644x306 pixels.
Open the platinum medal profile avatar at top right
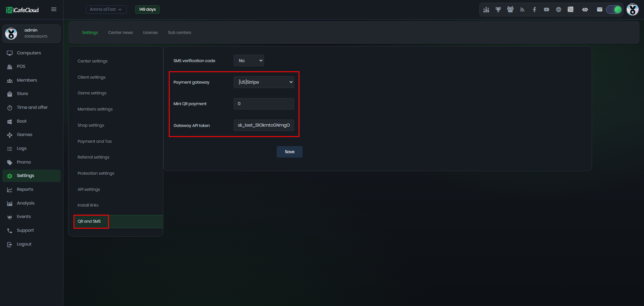point(633,9)
